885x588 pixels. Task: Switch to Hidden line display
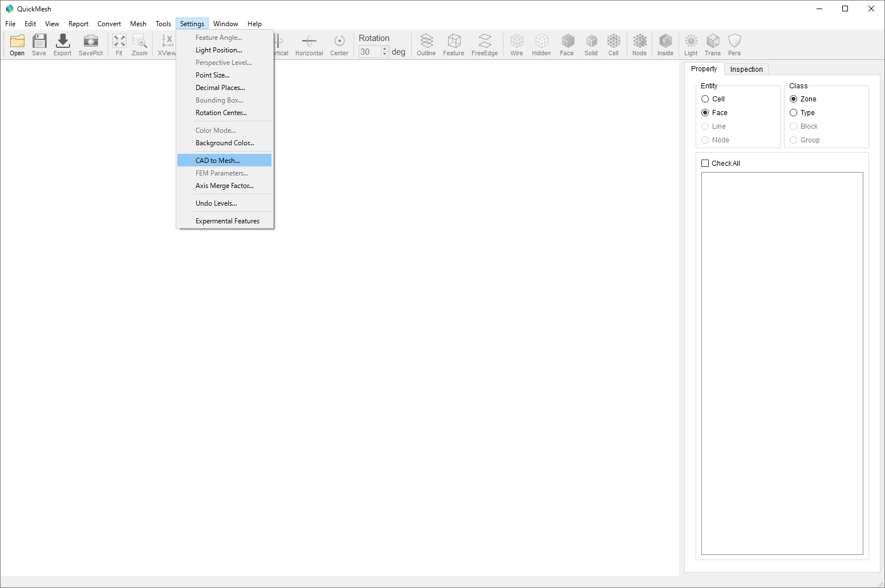pyautogui.click(x=542, y=44)
